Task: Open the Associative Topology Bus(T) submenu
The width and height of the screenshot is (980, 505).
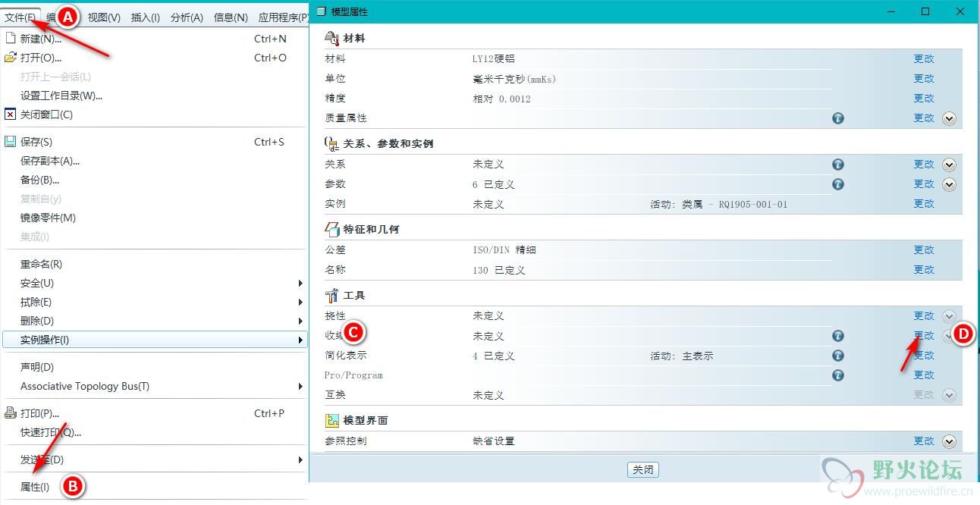Action: tap(153, 386)
